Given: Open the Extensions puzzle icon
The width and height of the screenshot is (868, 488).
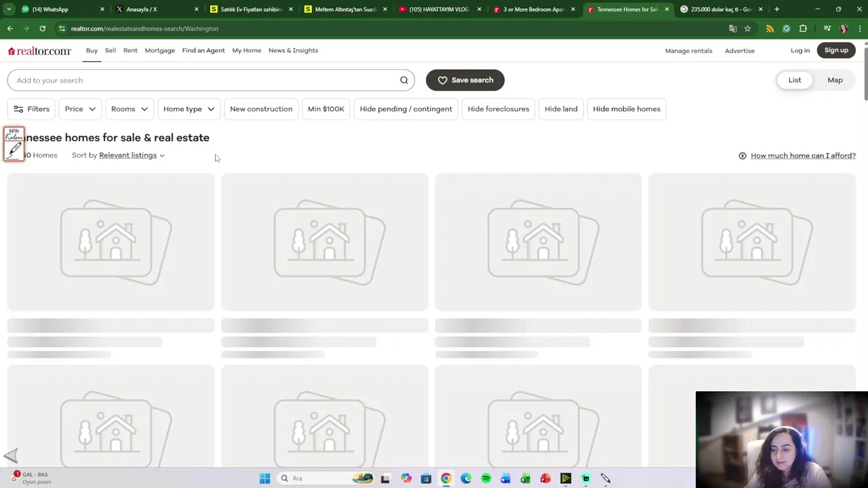Looking at the screenshot, I should 804,28.
